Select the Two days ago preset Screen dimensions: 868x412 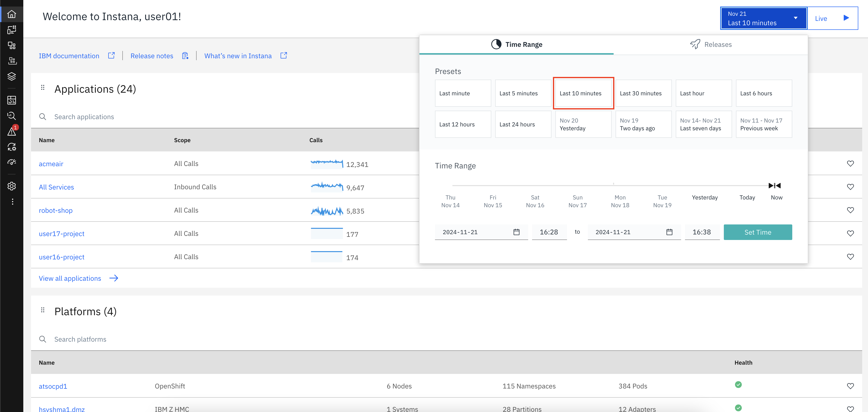tap(643, 124)
